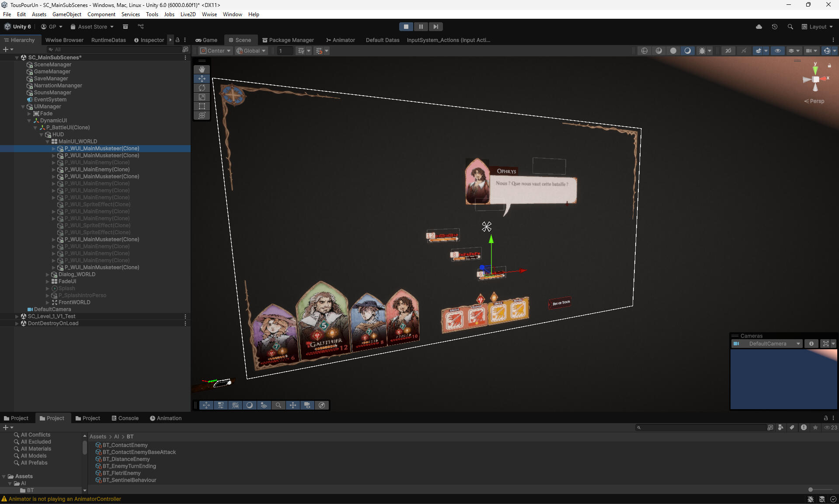Screen dimensions: 839x504
Task: Open the Center pivot dropdown
Action: pyautogui.click(x=215, y=51)
